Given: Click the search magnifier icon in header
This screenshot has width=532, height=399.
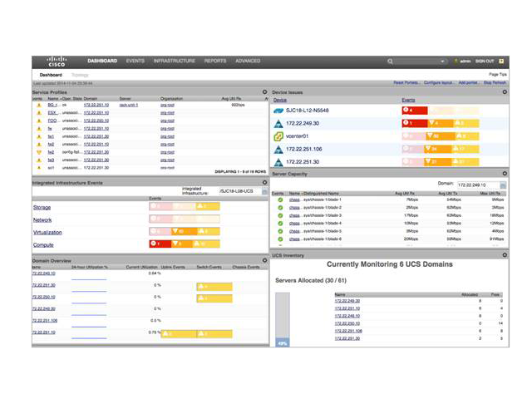Looking at the screenshot, I should 391,62.
